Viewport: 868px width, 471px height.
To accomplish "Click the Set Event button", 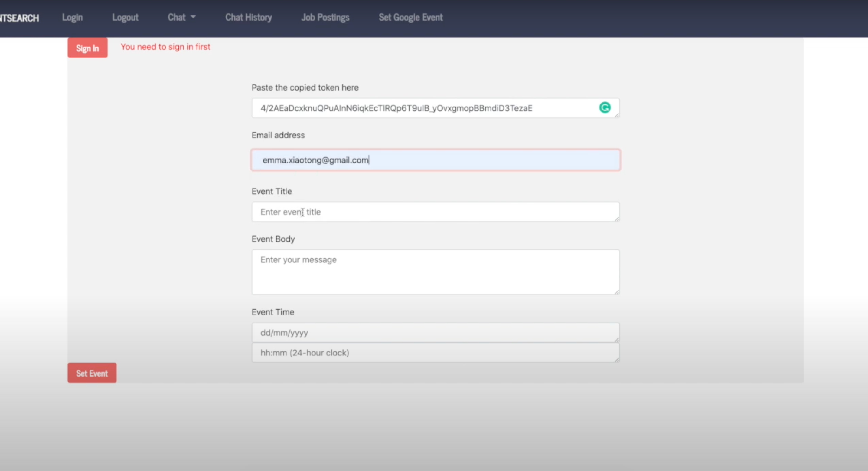I will (92, 373).
